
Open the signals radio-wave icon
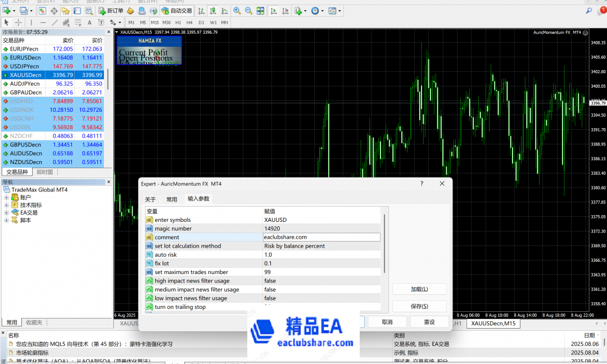pyautogui.click(x=153, y=11)
